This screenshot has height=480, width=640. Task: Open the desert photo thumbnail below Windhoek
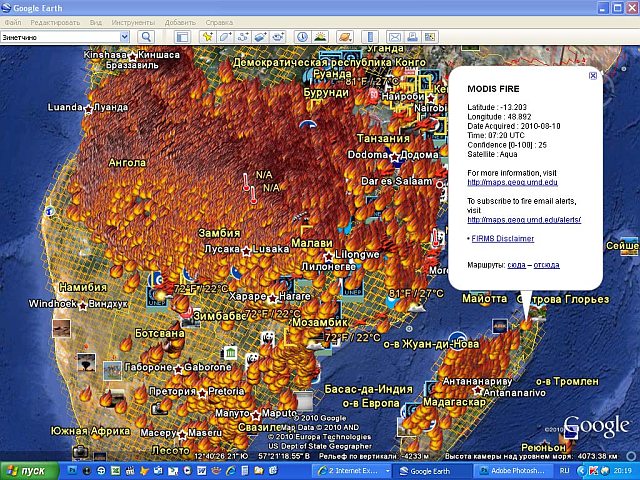point(62,328)
